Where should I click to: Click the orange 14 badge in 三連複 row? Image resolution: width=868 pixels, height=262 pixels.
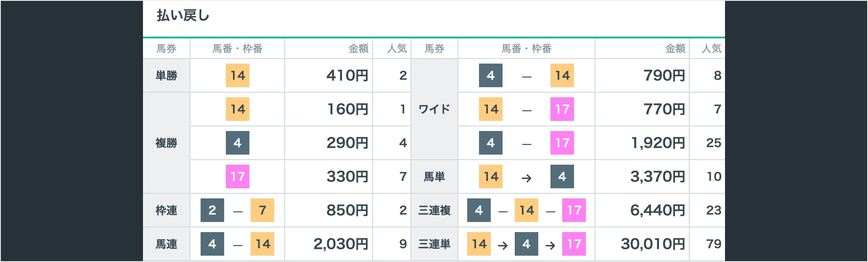[526, 210]
